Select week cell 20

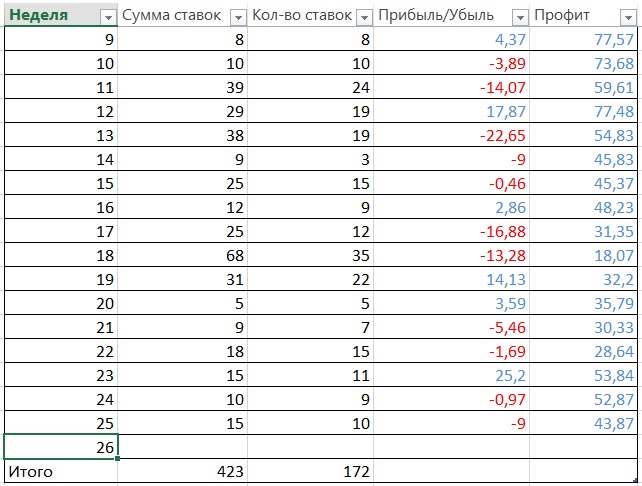(x=61, y=303)
